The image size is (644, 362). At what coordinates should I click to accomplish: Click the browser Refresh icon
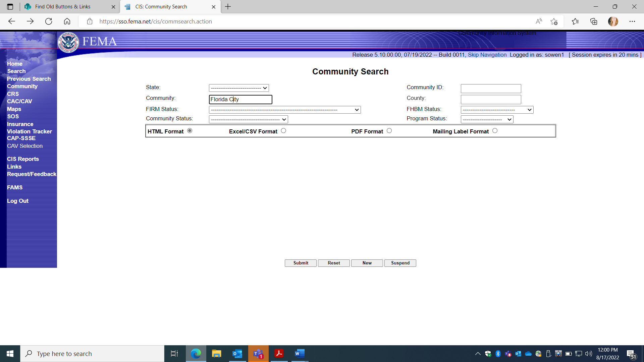(x=49, y=21)
